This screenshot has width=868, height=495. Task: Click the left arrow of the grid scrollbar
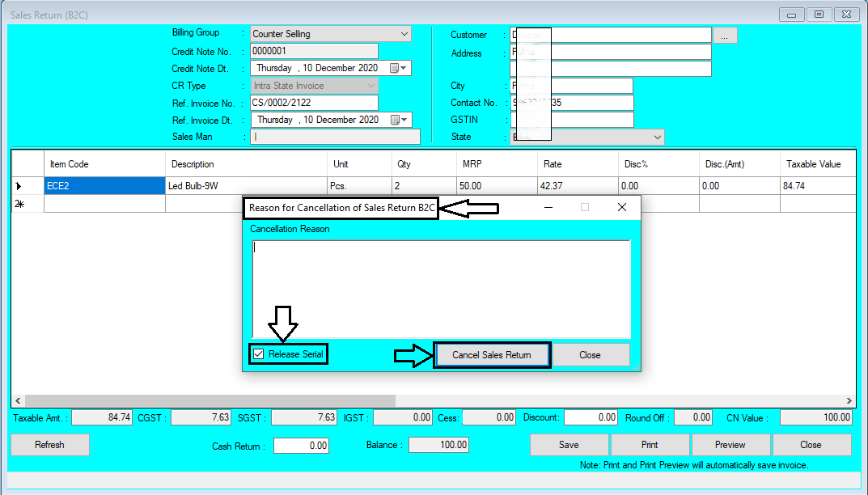coord(17,400)
